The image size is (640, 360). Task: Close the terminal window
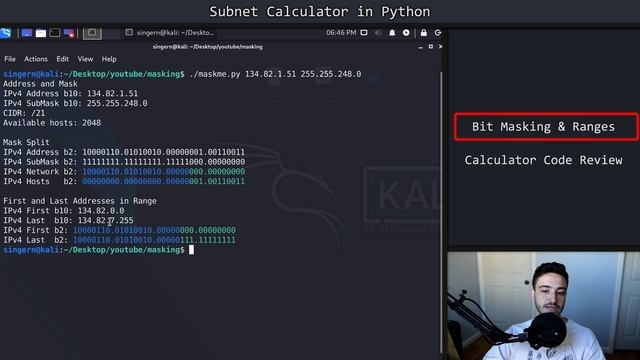440,47
